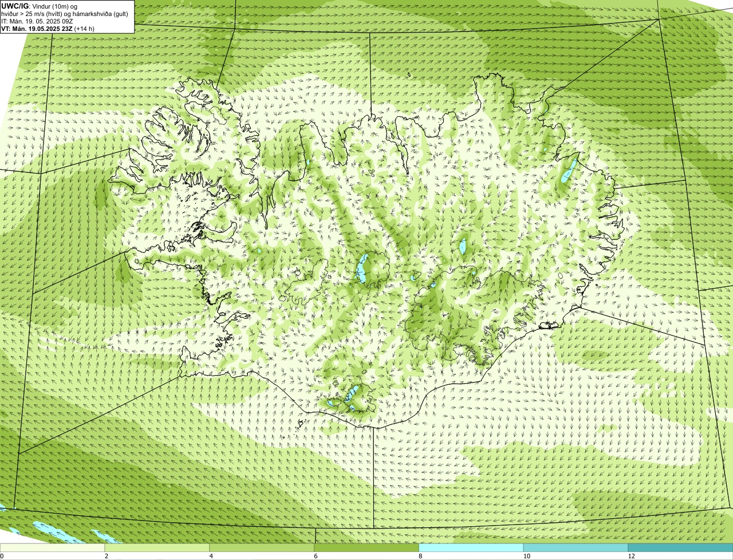Click the '8' tick label on the scale
Image resolution: width=733 pixels, height=560 pixels.
coord(420,556)
